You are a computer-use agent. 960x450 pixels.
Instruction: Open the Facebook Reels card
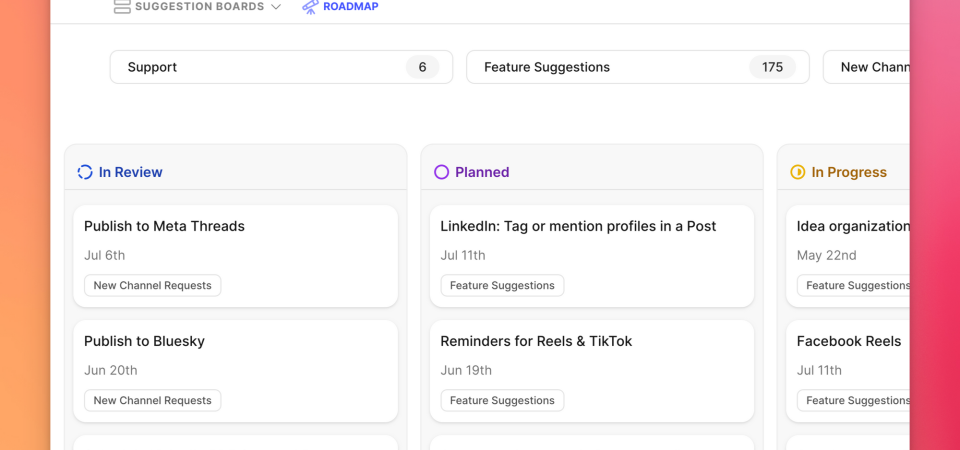[x=848, y=371]
